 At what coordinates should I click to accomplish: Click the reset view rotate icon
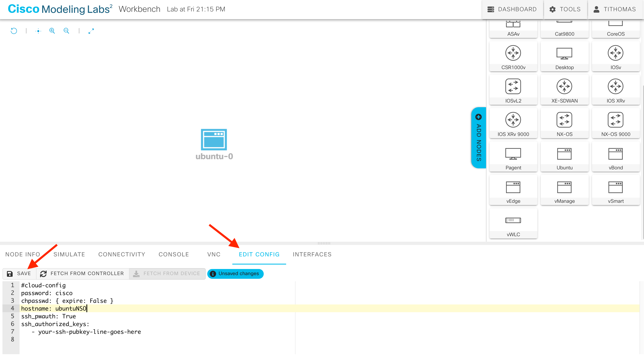tap(14, 31)
